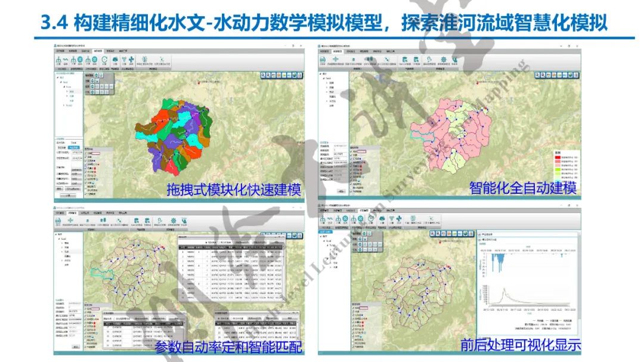644x362 pixels.
Task: Click the bottom button in 智能化全自动建模 left panel
Action: pos(340,191)
